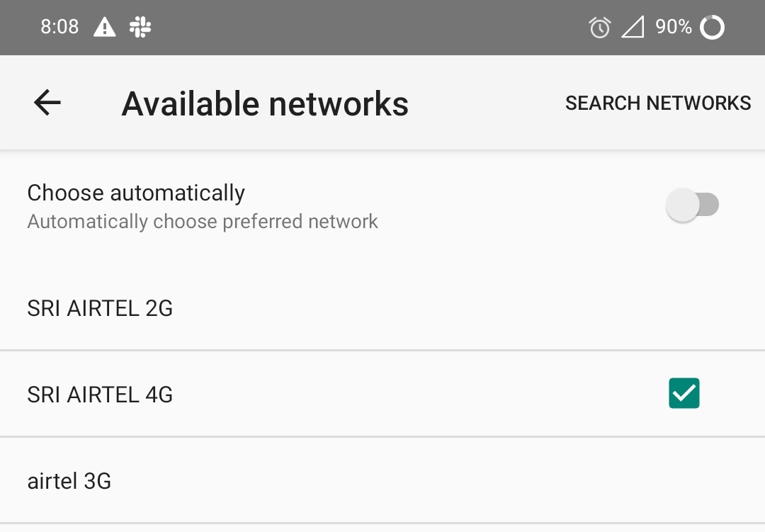
Task: Select the airtel 3G network
Action: coord(382,481)
